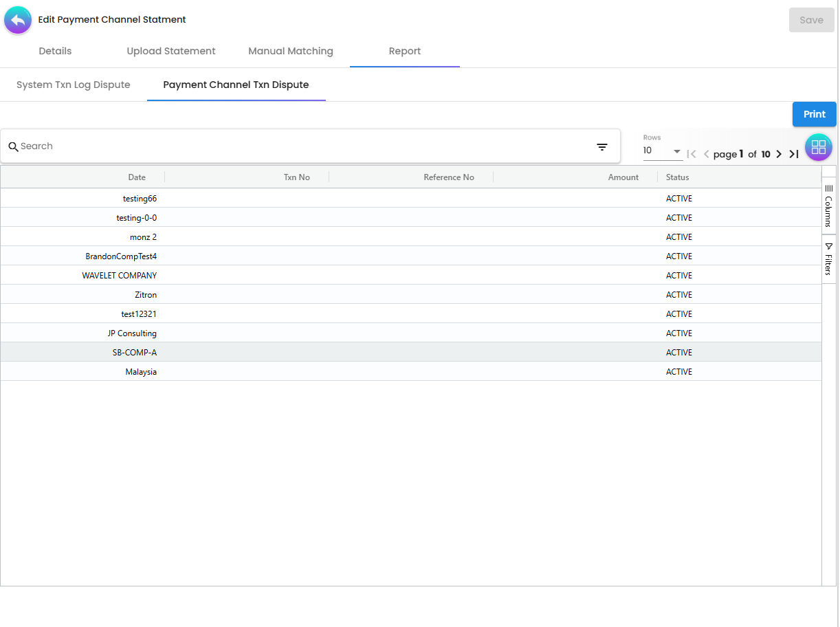The height and width of the screenshot is (627, 840).
Task: Click the back arrow icon
Action: coord(18,20)
